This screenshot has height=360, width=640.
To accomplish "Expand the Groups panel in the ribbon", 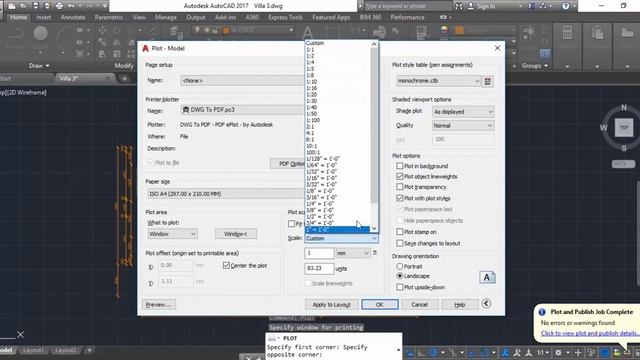I will [x=535, y=66].
